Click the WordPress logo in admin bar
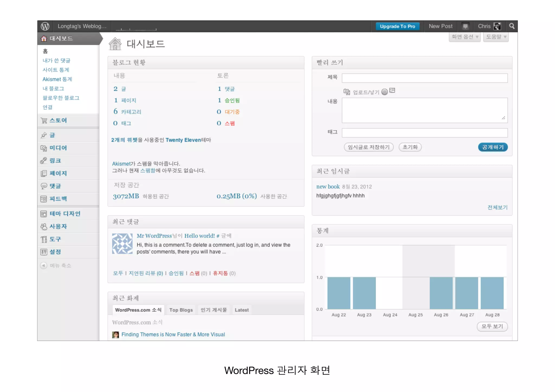The height and width of the screenshot is (392, 555). 45,26
